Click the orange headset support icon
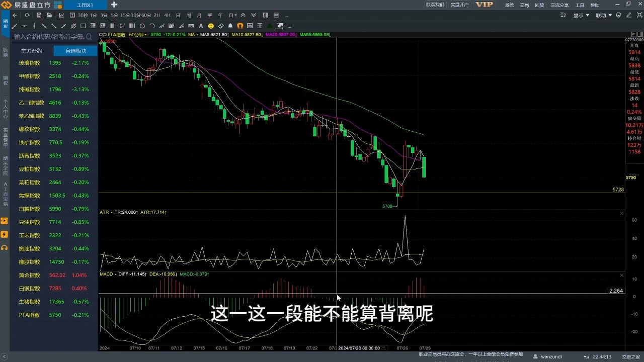This screenshot has height=362, width=644. pos(5,247)
